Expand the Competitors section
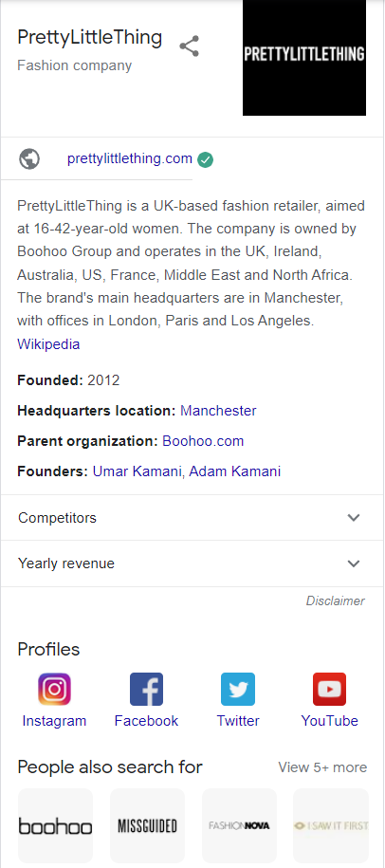The width and height of the screenshot is (385, 868). point(192,518)
